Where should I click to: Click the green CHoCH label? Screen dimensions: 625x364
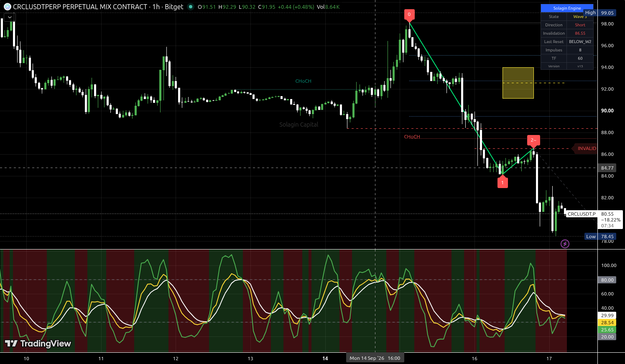303,81
